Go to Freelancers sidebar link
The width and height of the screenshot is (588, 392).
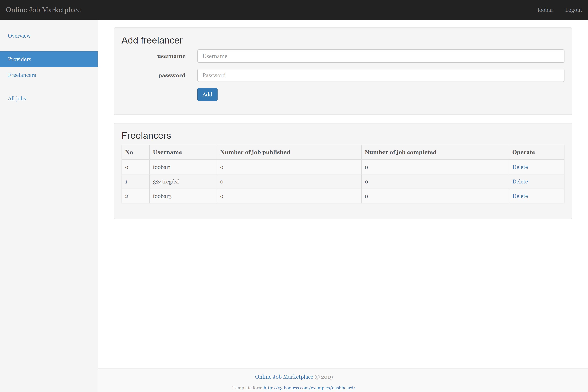[22, 75]
